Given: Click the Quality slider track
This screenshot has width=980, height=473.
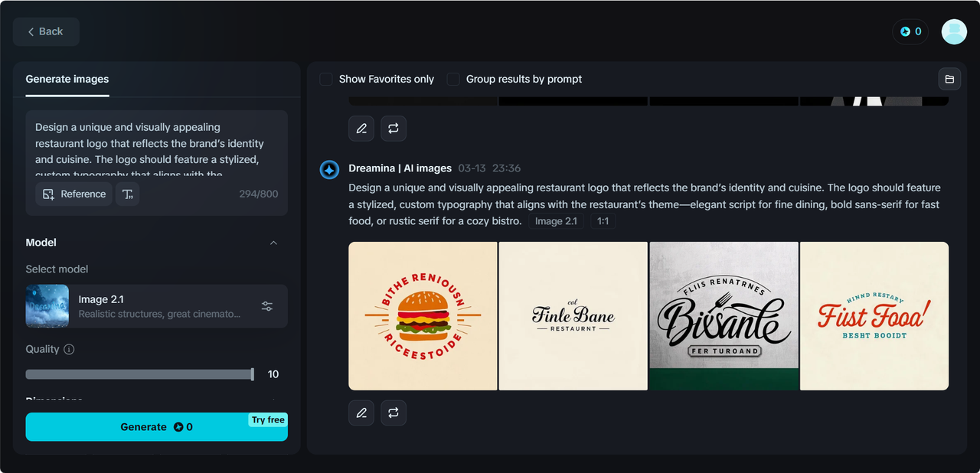Looking at the screenshot, I should 139,374.
